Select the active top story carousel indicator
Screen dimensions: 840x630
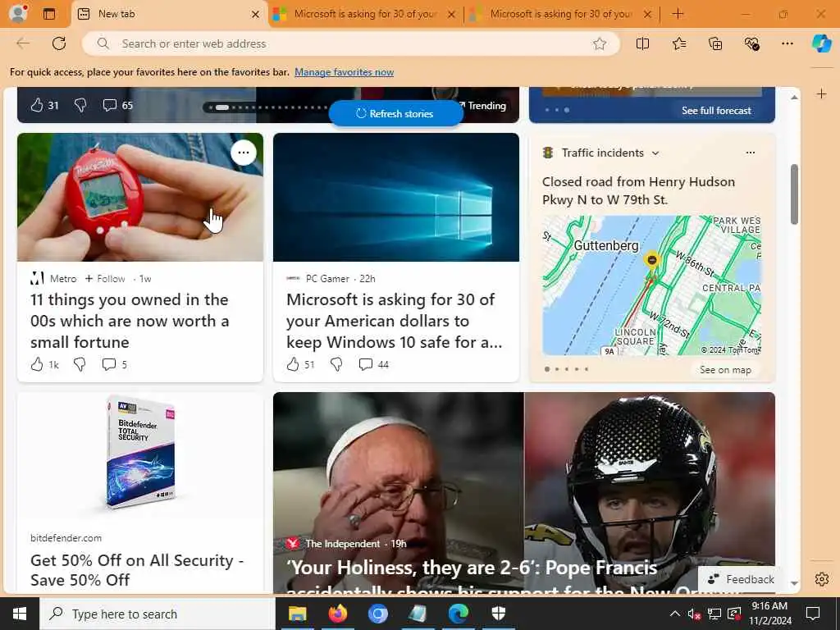pos(221,107)
